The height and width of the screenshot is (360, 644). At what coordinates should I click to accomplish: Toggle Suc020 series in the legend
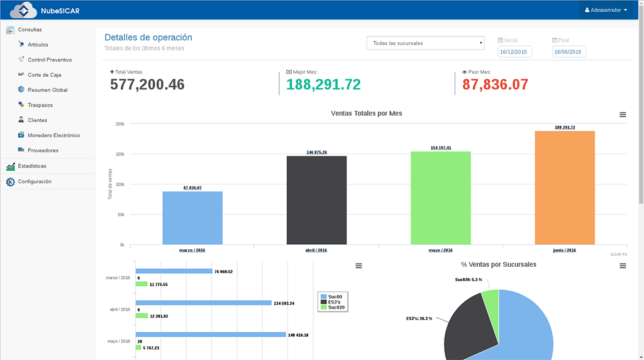coord(333,307)
